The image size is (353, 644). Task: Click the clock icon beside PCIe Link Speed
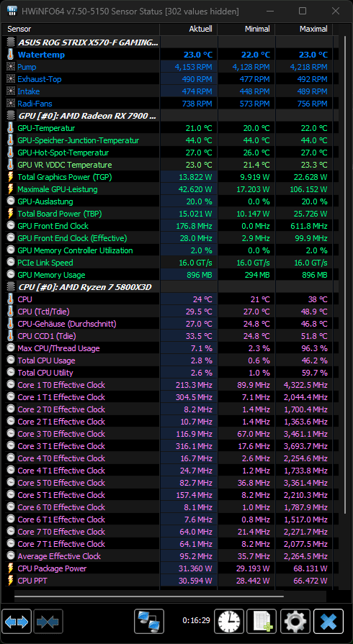tap(11, 263)
